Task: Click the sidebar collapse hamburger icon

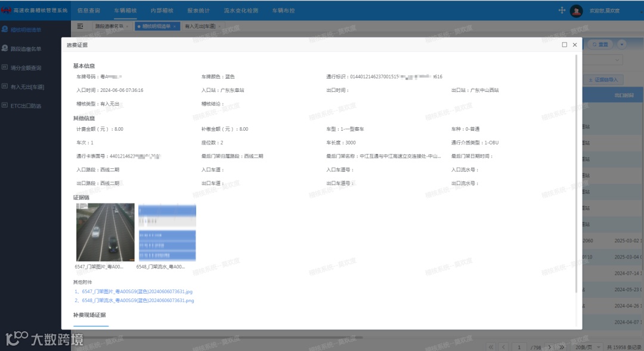Action: pyautogui.click(x=80, y=26)
